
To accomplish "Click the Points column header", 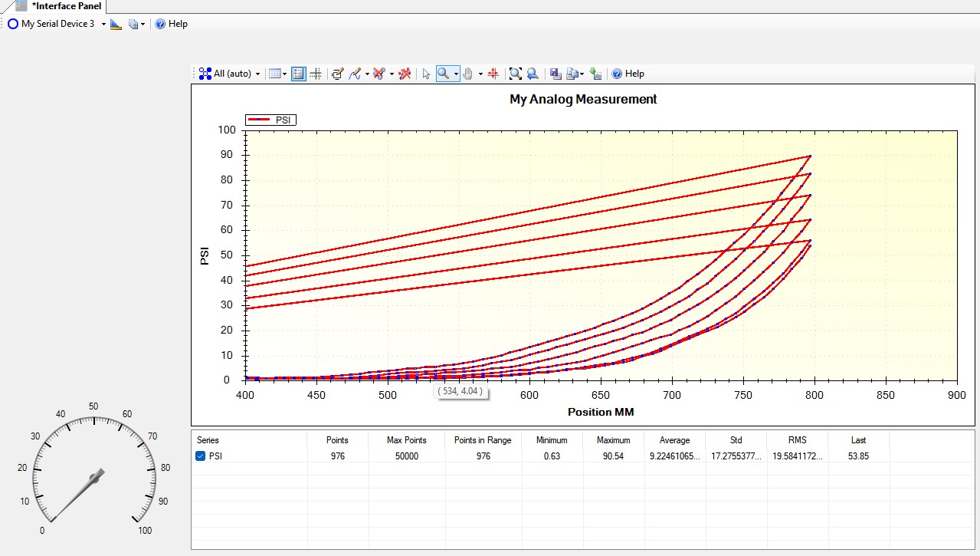I will click(x=337, y=440).
